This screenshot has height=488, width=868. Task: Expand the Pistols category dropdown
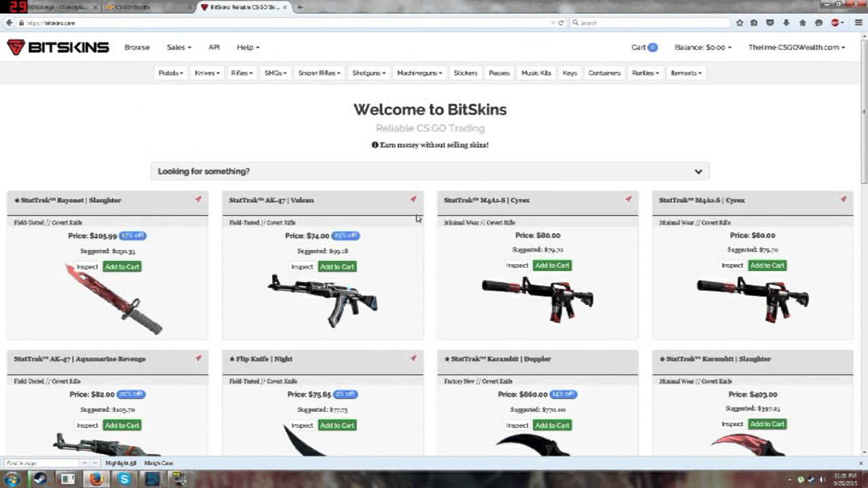[x=171, y=73]
